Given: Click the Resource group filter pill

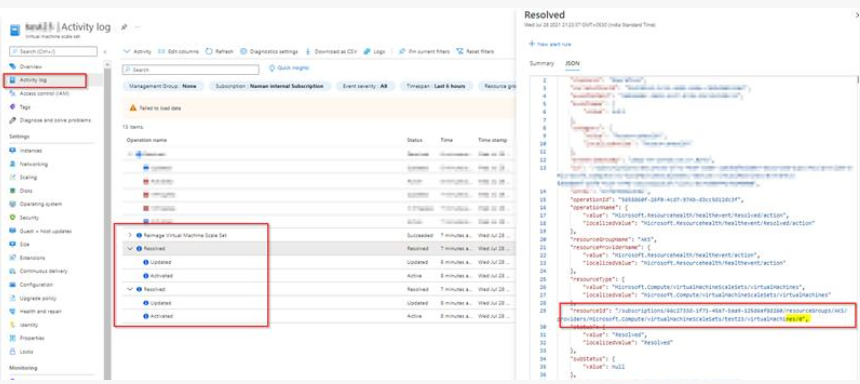Looking at the screenshot, I should [497, 86].
